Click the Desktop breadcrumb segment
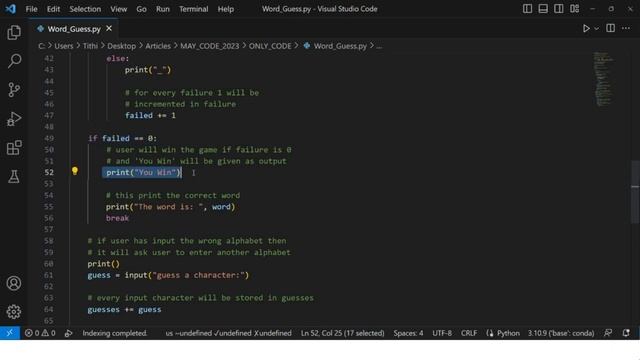Viewport: 640px width, 360px height. [x=121, y=46]
